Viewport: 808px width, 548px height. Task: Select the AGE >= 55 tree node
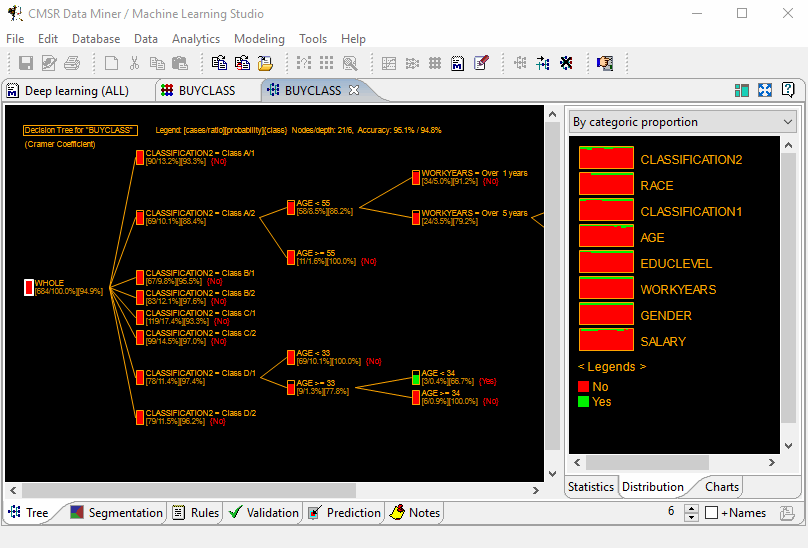tap(291, 257)
